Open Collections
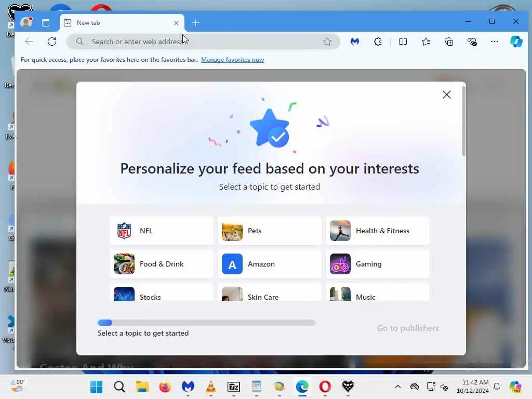 click(x=449, y=42)
